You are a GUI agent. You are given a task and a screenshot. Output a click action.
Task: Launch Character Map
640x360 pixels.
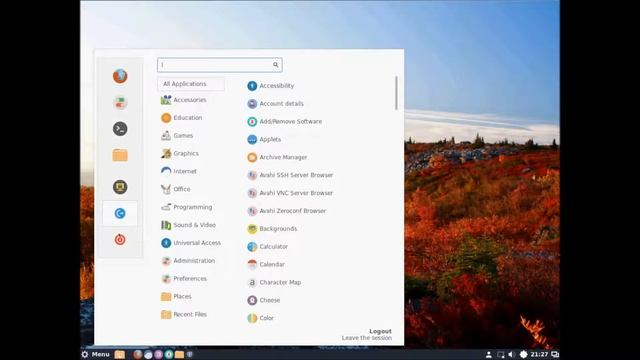point(274,282)
